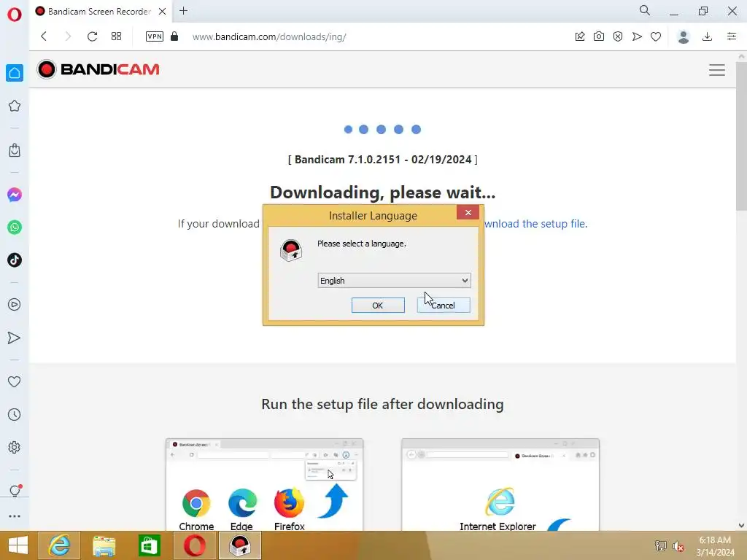Viewport: 747px width, 560px height.
Task: Open the player icon in sidebar
Action: [15, 304]
